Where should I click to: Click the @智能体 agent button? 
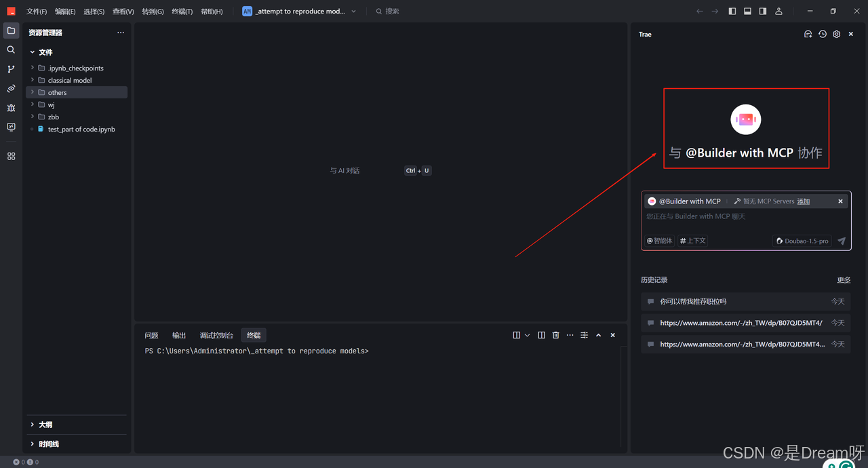point(660,241)
